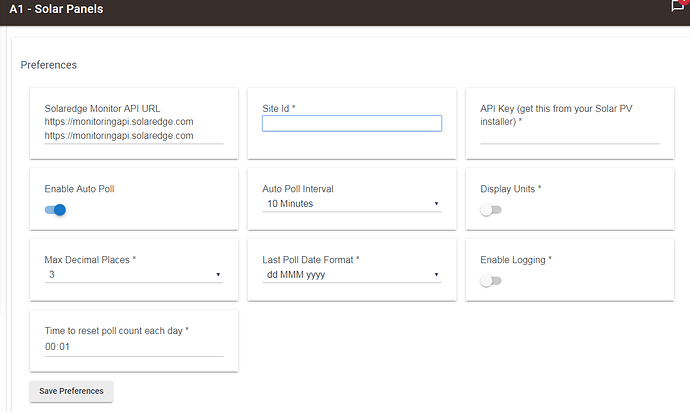Open the Auto Poll Interval dropdown
The width and height of the screenshot is (690, 412).
[352, 203]
